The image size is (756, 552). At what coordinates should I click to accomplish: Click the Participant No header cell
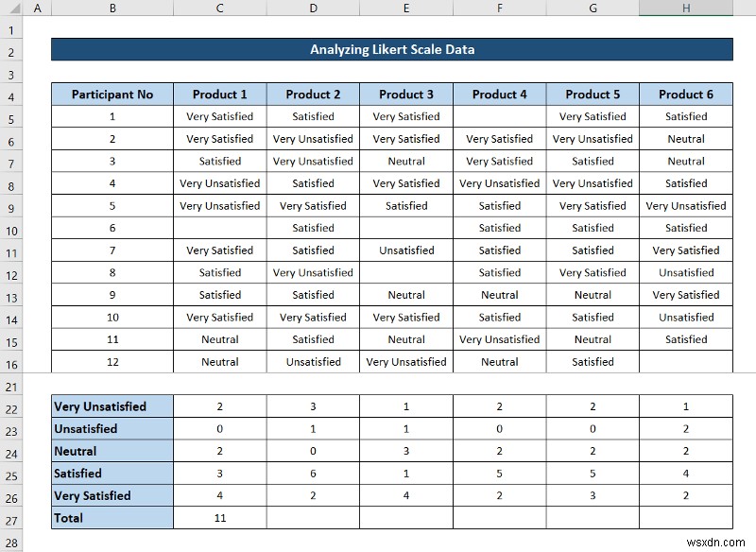112,94
